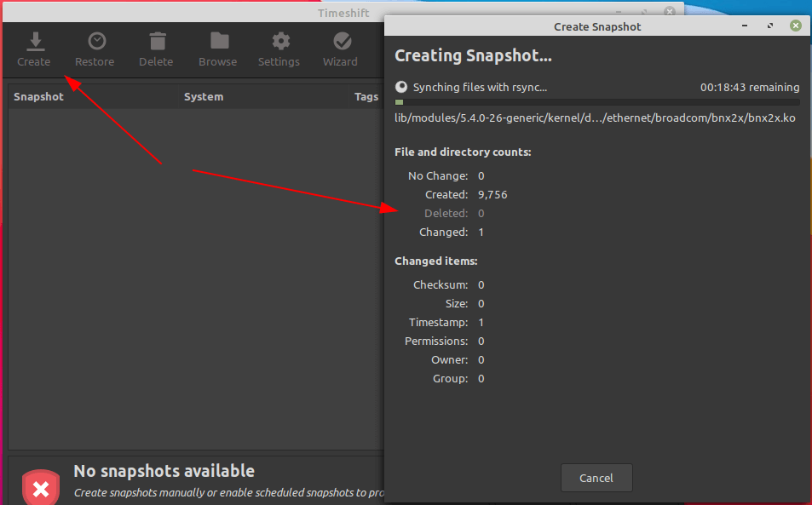
Task: Click the red shield warning icon
Action: 41,487
